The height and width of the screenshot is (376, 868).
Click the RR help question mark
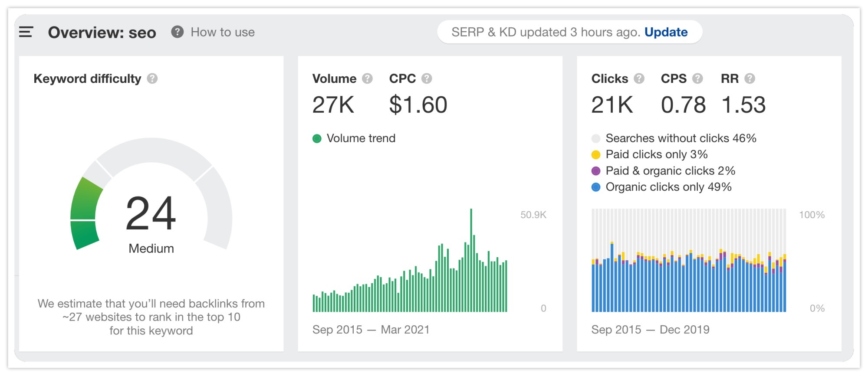pos(750,78)
